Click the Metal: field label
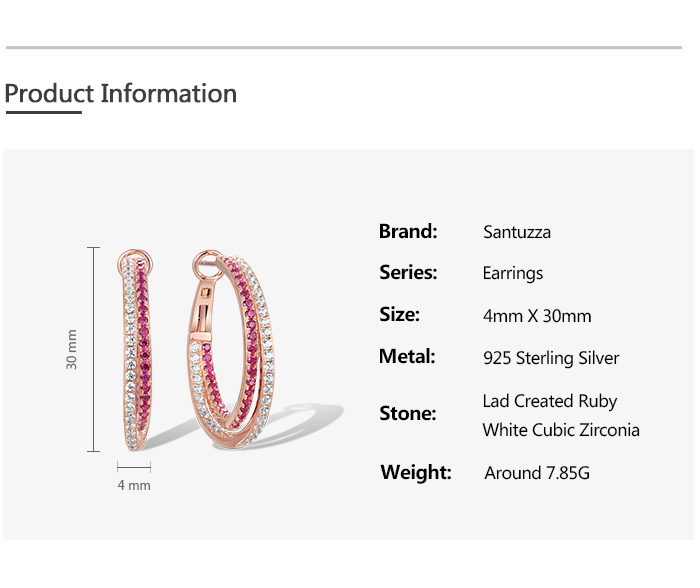Screen dimensions: 700x588 pyautogui.click(x=407, y=356)
